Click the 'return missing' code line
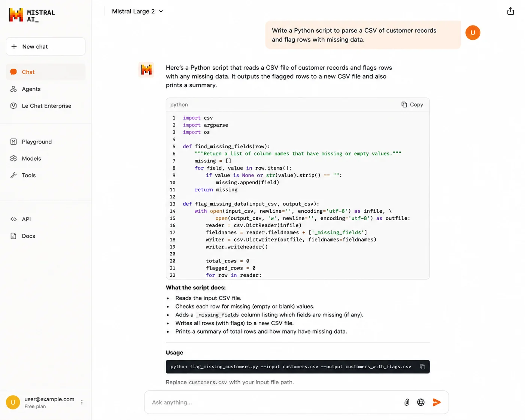The image size is (525, 420). (x=216, y=189)
